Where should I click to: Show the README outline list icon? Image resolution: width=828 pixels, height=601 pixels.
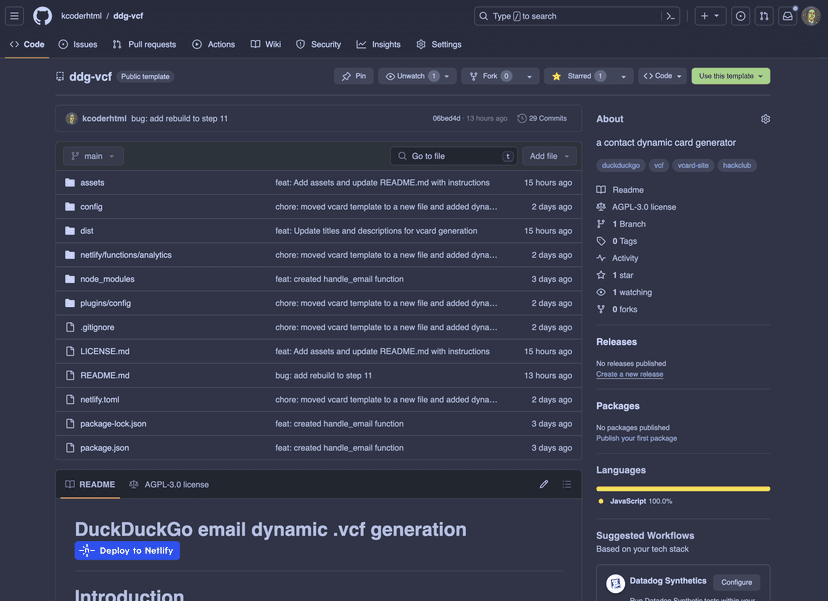point(567,484)
